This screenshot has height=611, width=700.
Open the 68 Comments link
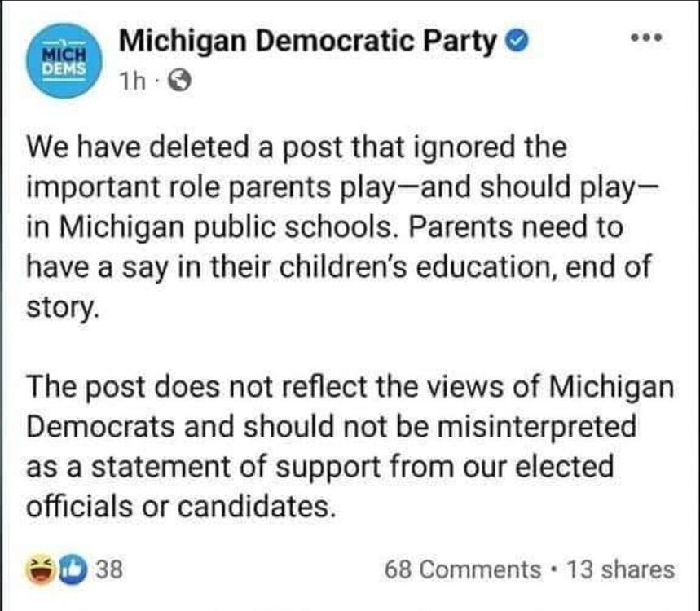(x=462, y=569)
